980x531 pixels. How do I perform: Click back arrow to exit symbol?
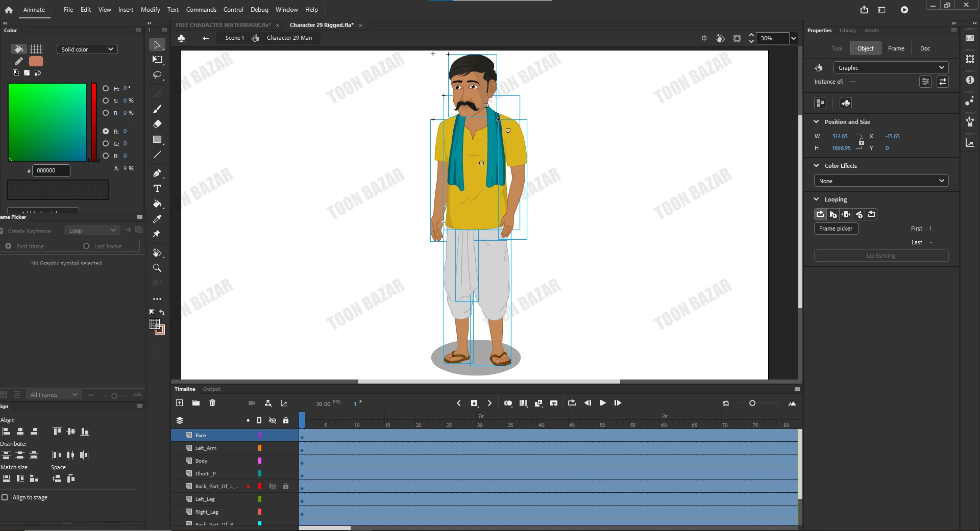(x=206, y=38)
